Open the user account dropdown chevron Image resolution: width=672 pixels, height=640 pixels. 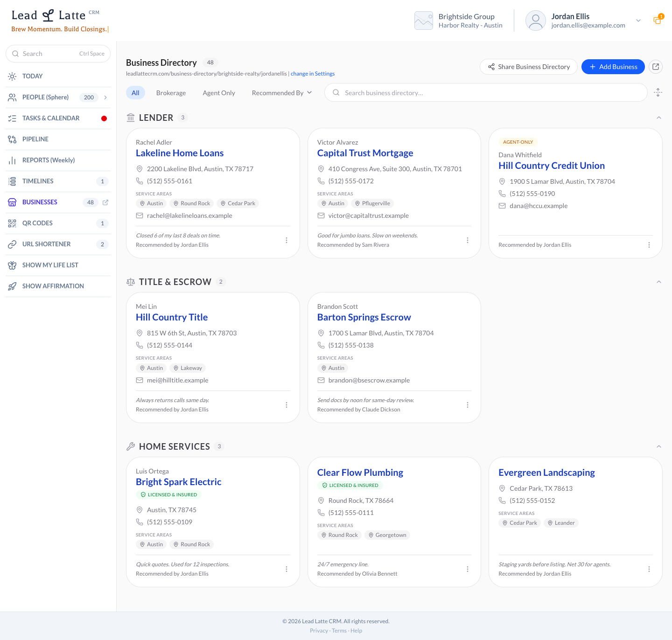638,21
